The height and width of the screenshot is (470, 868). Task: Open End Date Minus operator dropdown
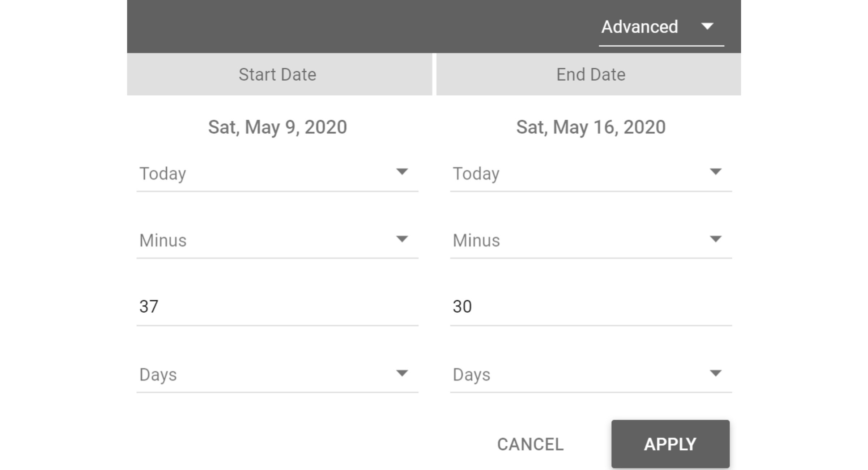591,241
